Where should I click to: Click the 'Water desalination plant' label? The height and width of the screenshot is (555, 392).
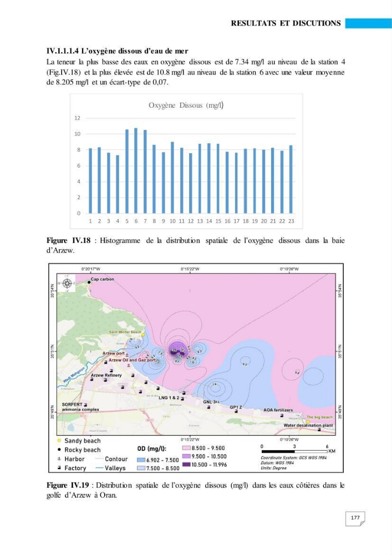pyautogui.click(x=308, y=426)
